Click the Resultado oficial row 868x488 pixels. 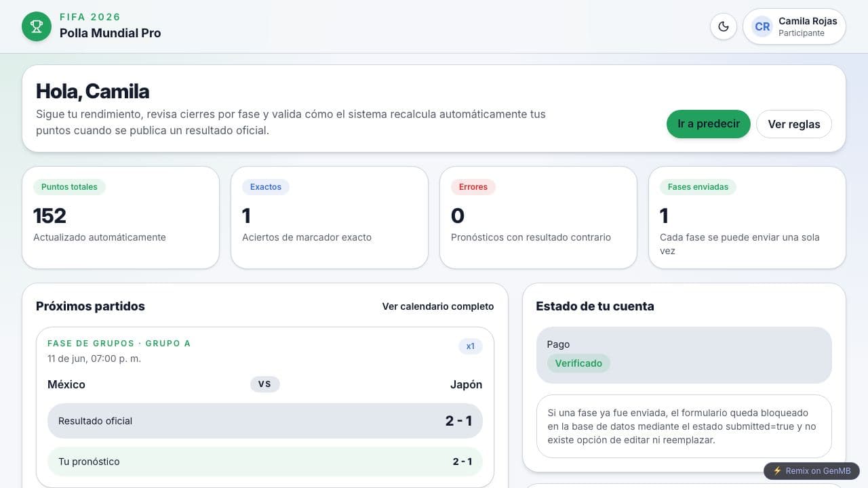265,421
